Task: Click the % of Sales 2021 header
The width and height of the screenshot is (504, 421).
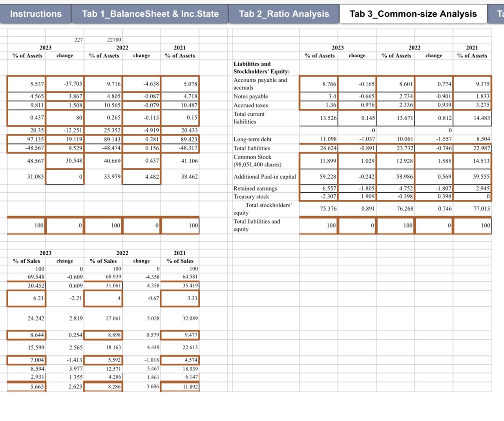Action: [x=180, y=261]
